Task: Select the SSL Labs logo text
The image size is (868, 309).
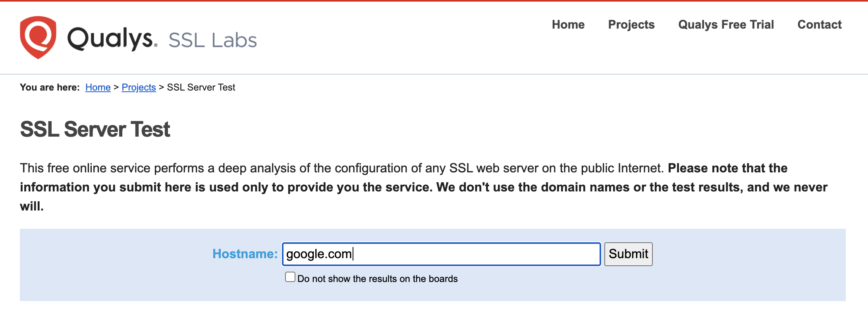Action: (x=212, y=39)
